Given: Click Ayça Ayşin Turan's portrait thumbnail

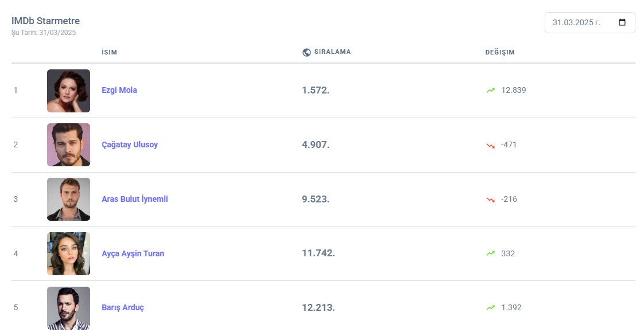Looking at the screenshot, I should coord(68,253).
